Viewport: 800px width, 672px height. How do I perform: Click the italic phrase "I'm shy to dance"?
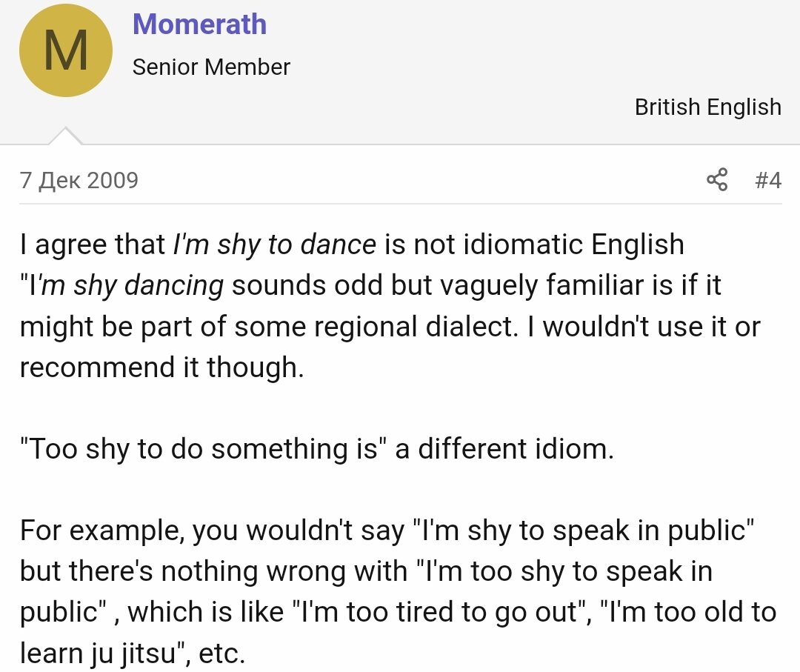pyautogui.click(x=274, y=244)
